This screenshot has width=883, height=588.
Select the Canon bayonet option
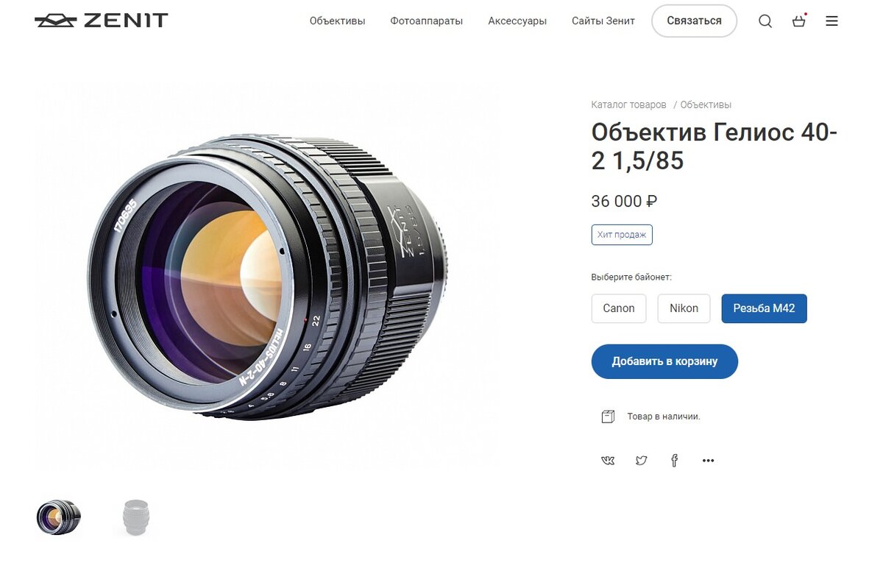(x=618, y=308)
